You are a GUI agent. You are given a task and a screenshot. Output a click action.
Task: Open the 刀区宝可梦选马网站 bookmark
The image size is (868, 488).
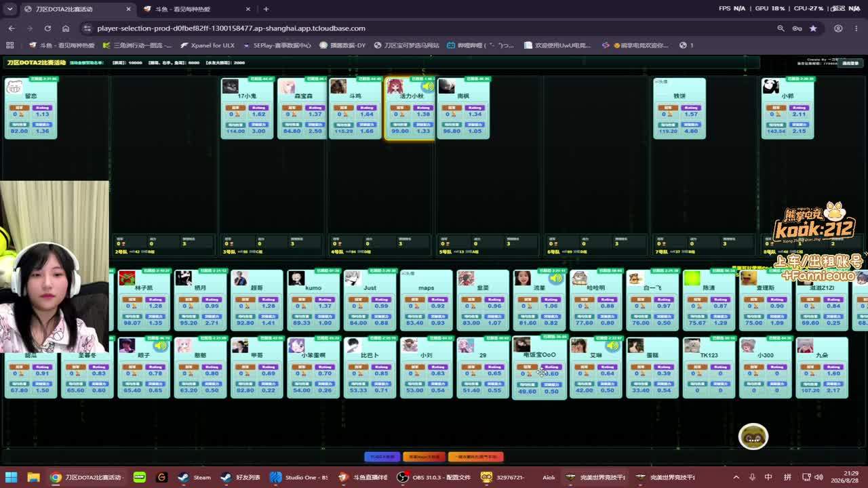(x=406, y=45)
